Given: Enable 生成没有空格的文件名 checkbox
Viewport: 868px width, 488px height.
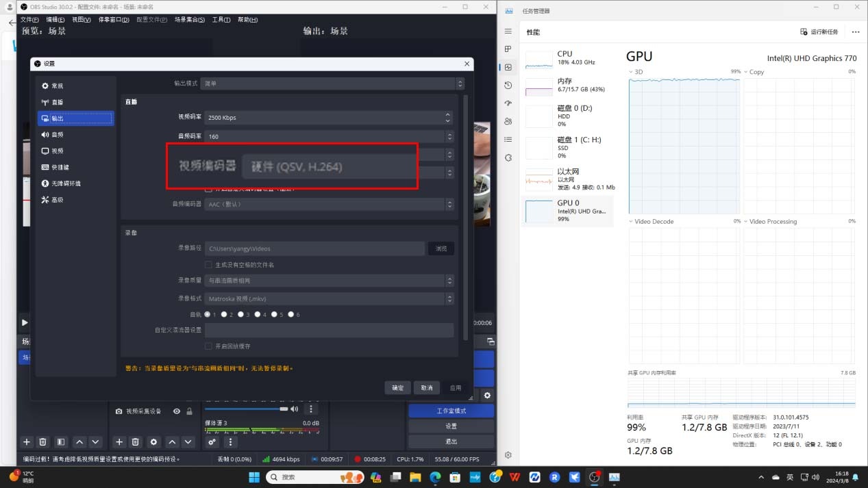Looking at the screenshot, I should pyautogui.click(x=208, y=265).
